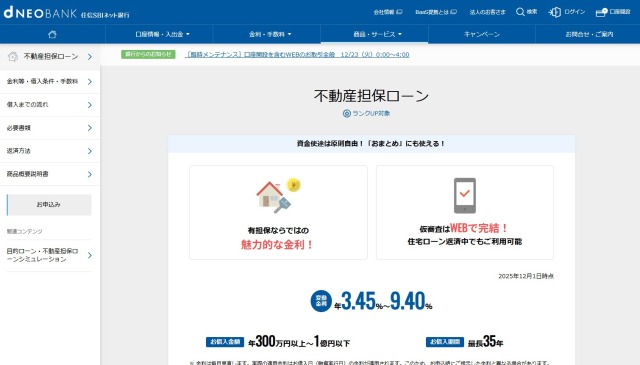This screenshot has width=640, height=365.
Task: Click the お借入金額 label
Action: coord(225,342)
